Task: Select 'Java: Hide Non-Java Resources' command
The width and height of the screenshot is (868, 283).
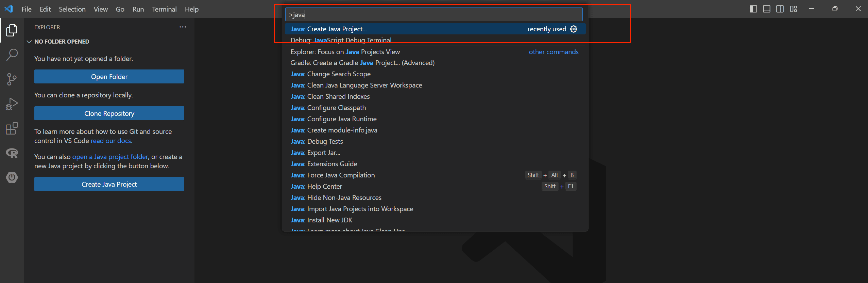Action: click(435, 198)
